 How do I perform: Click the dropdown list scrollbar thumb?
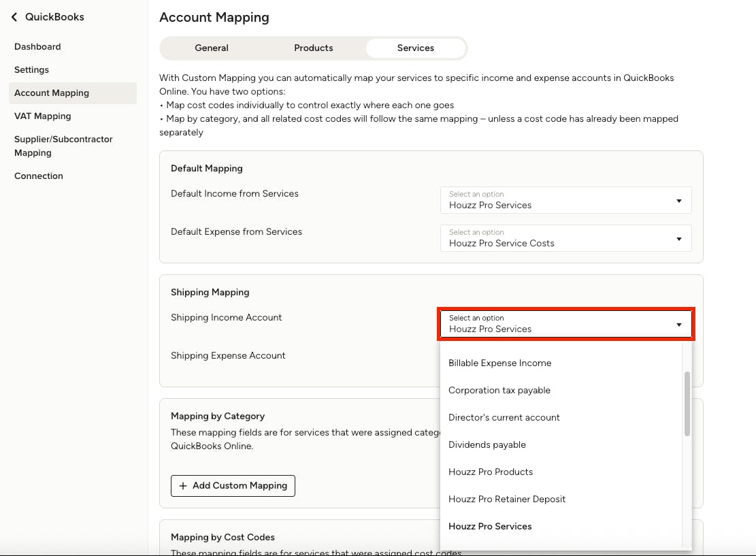point(687,404)
